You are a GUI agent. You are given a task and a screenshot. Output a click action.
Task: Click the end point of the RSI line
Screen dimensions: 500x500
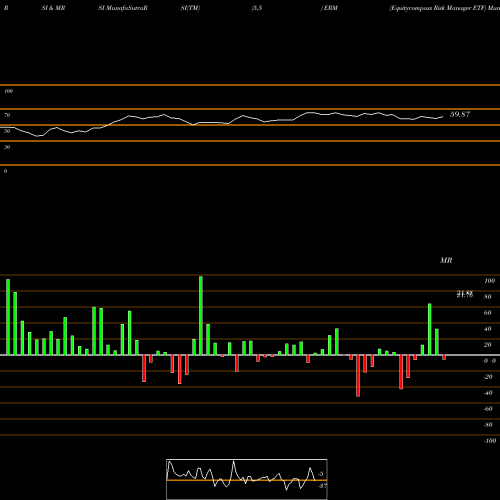coord(443,117)
